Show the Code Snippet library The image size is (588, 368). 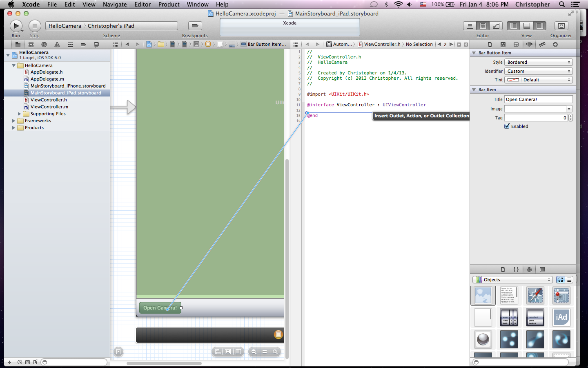point(516,269)
